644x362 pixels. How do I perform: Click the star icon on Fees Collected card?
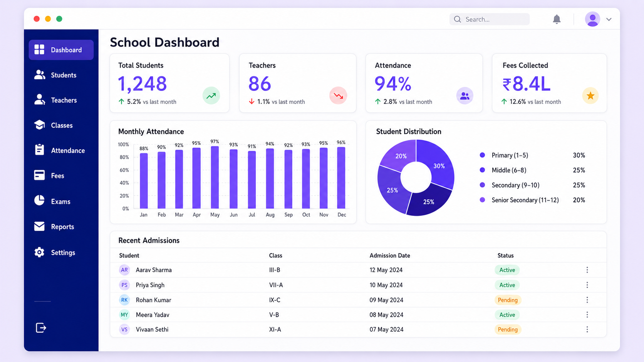pyautogui.click(x=590, y=96)
